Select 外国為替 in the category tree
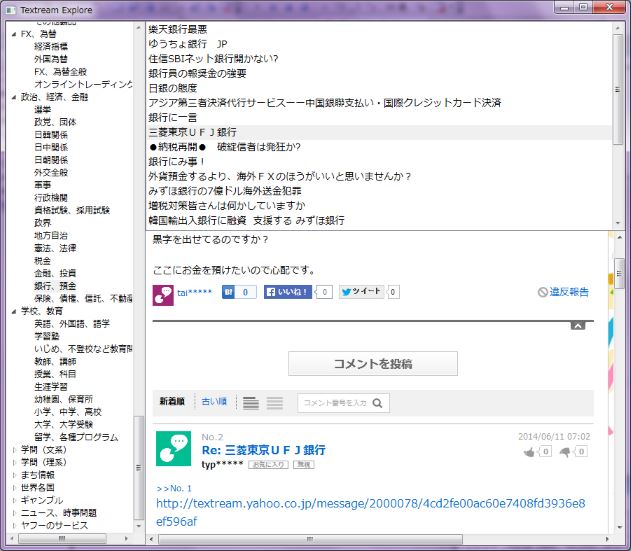This screenshot has height=551, width=631. tap(51, 59)
